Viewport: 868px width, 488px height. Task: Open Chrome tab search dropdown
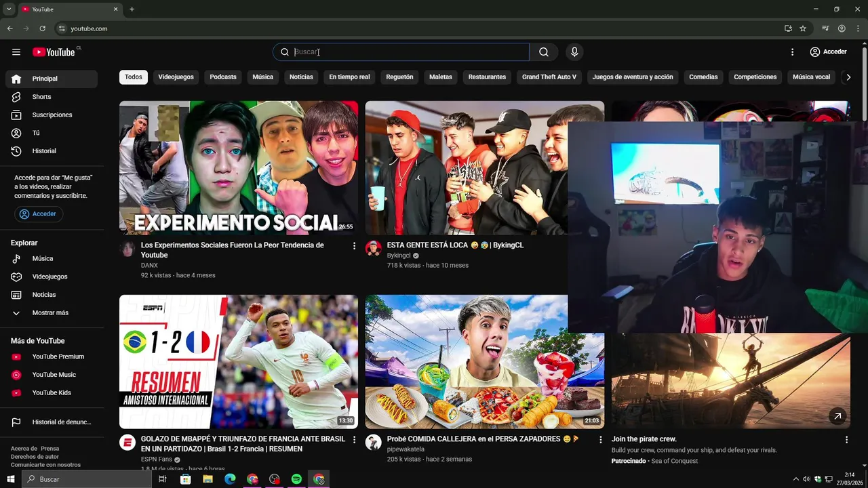coord(9,9)
